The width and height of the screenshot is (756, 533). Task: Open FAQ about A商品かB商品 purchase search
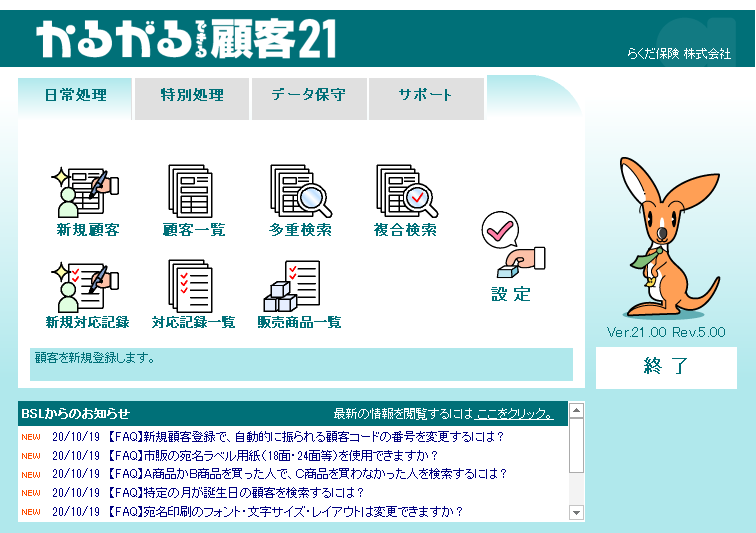[x=306, y=474]
